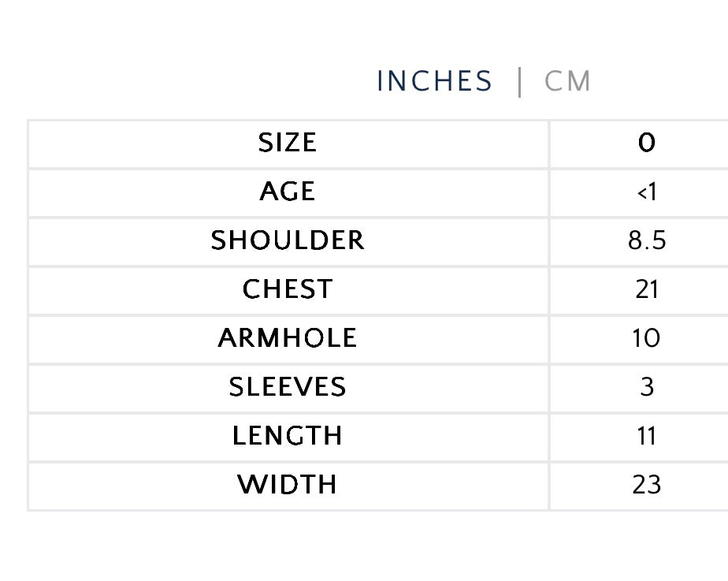Select the width measurement 23
The height and width of the screenshot is (581, 728).
tap(647, 485)
